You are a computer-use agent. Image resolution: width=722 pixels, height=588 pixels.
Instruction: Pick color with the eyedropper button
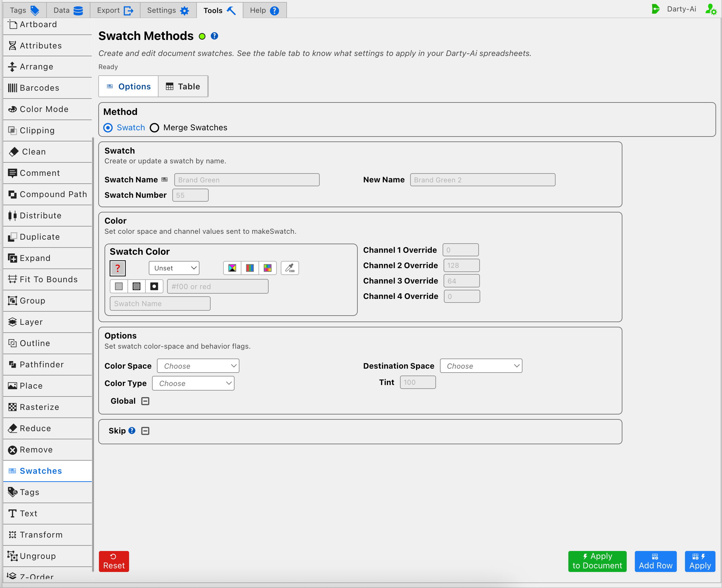click(290, 268)
